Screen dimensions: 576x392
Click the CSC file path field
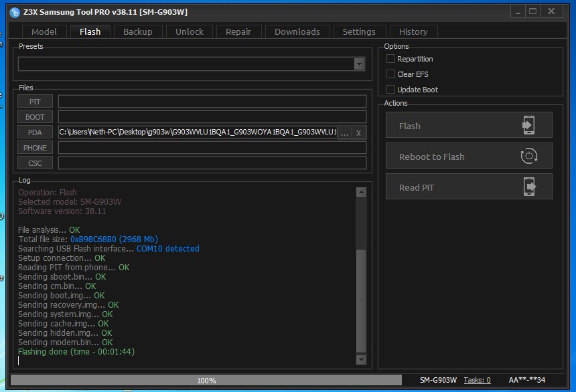pos(212,163)
